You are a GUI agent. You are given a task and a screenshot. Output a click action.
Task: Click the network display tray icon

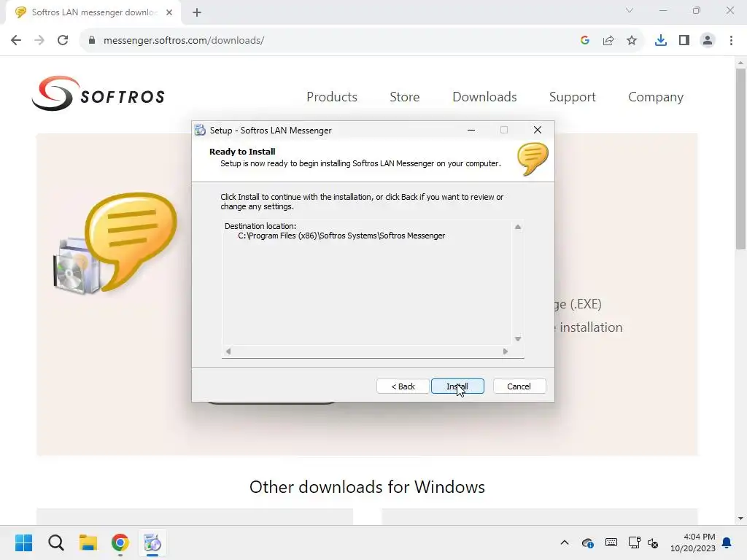tap(635, 542)
